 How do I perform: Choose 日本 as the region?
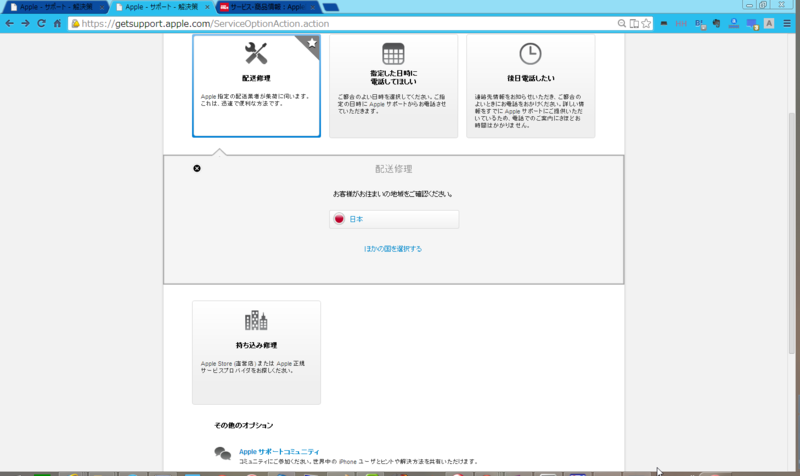point(394,219)
